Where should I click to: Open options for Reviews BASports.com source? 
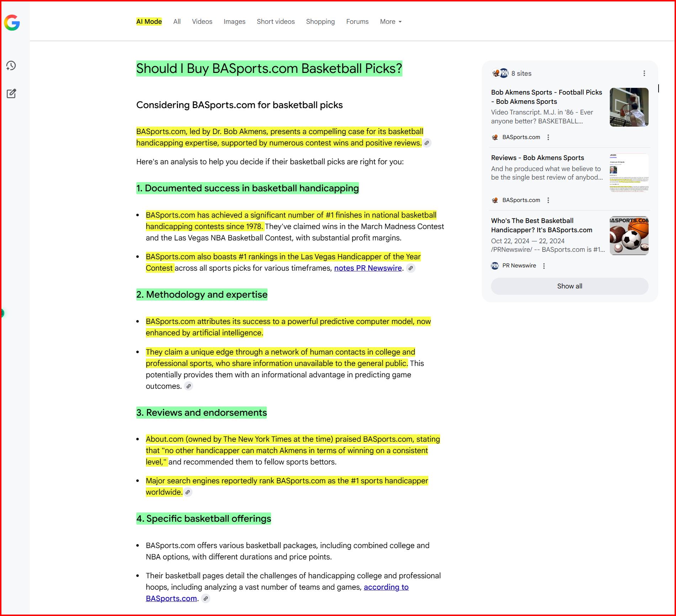(548, 200)
